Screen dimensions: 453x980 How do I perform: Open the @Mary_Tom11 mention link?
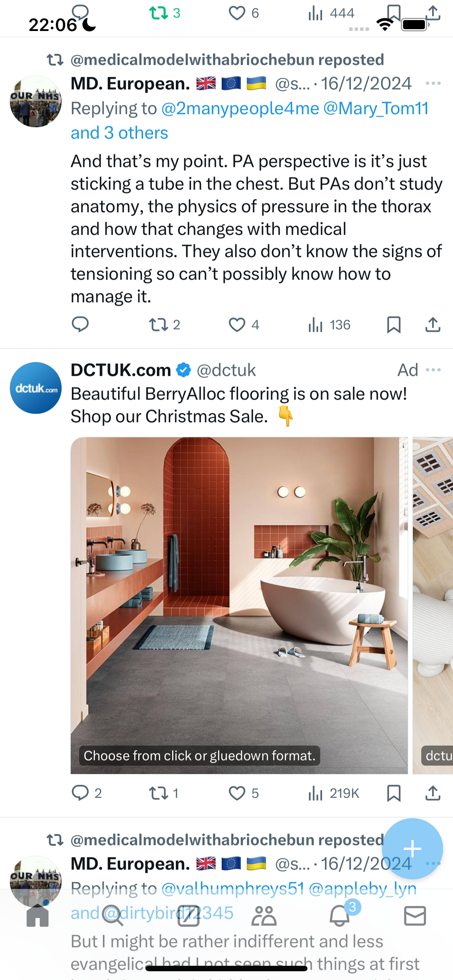(x=376, y=108)
